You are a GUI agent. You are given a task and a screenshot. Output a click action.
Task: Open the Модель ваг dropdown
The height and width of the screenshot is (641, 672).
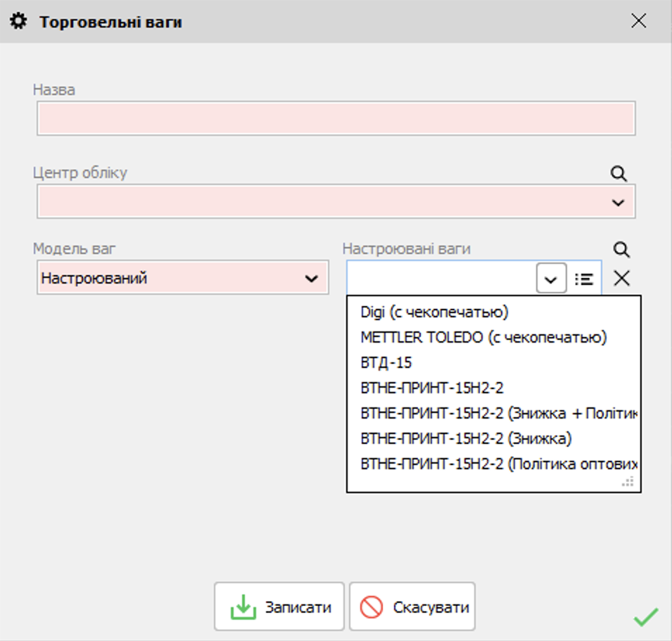[x=310, y=279]
